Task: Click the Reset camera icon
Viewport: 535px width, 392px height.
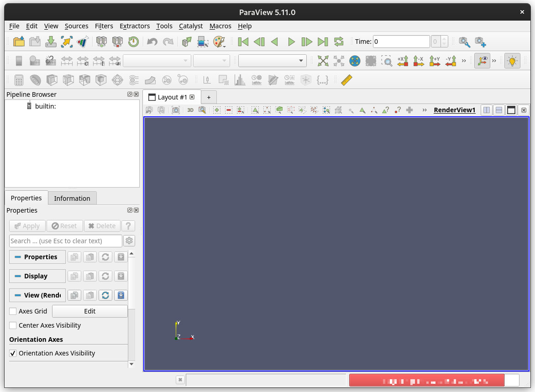Action: tap(323, 61)
